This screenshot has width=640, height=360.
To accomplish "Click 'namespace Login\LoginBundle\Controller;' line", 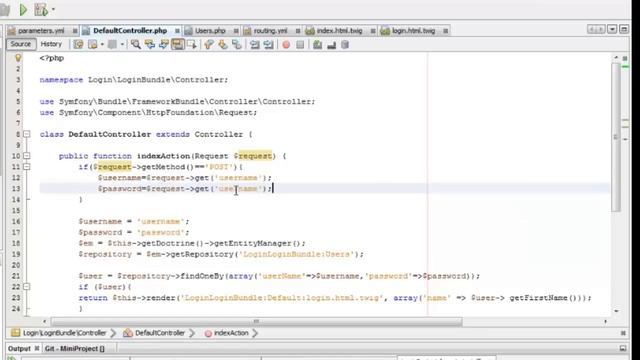I will tap(134, 80).
